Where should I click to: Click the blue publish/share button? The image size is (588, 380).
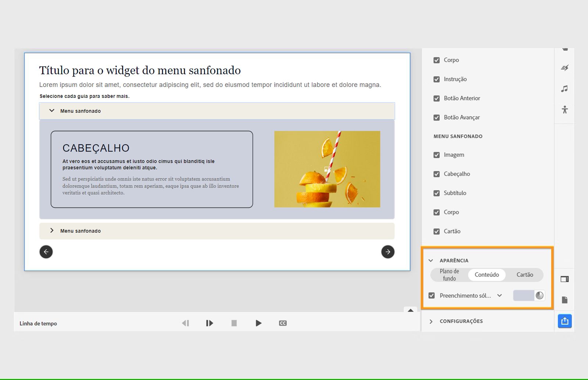tap(565, 321)
